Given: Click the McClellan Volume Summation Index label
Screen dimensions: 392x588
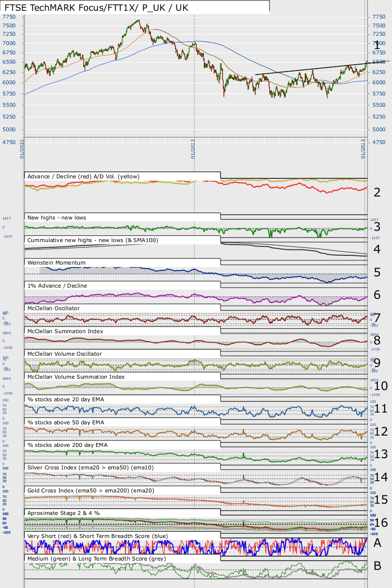Looking at the screenshot, I should 76,377.
